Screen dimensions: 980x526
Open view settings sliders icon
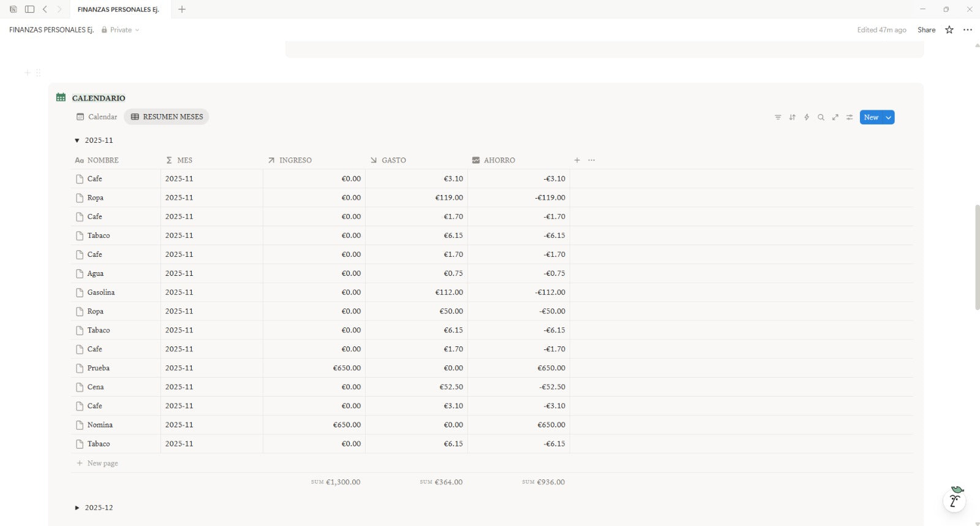coord(850,117)
